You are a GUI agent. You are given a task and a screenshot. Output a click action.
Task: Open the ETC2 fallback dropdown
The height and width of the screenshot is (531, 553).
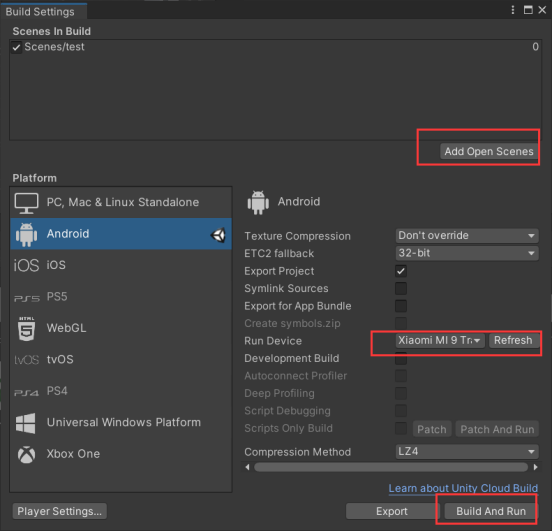pos(467,253)
